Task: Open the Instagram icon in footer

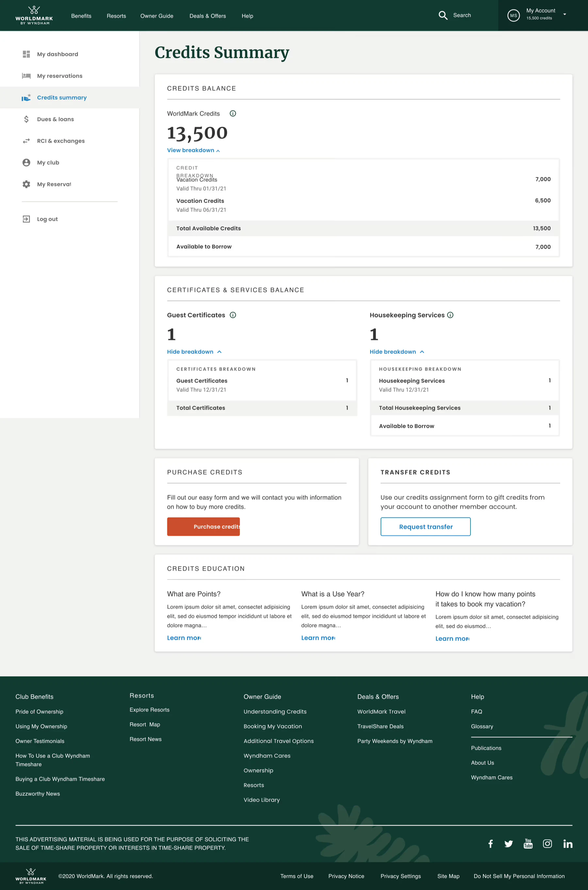Action: point(547,844)
